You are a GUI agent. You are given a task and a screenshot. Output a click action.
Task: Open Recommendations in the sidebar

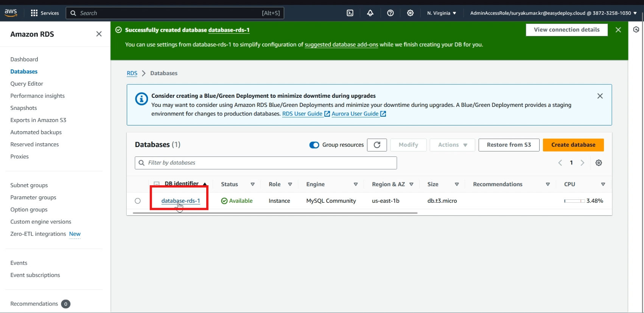pyautogui.click(x=34, y=304)
